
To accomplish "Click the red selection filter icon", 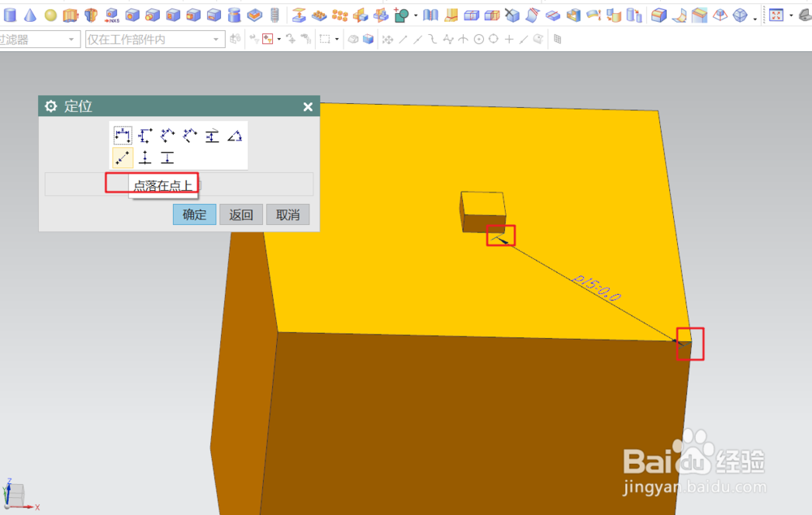I will 268,39.
